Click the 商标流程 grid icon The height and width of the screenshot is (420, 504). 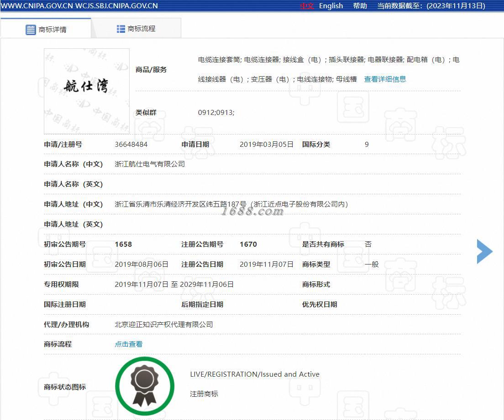tap(121, 29)
